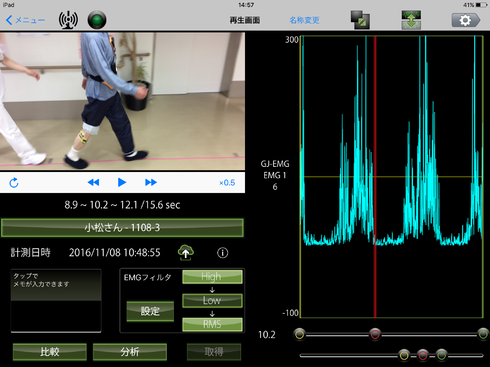The width and height of the screenshot is (490, 367).
Task: Toggle the RMS EMG filter
Action: click(x=212, y=324)
